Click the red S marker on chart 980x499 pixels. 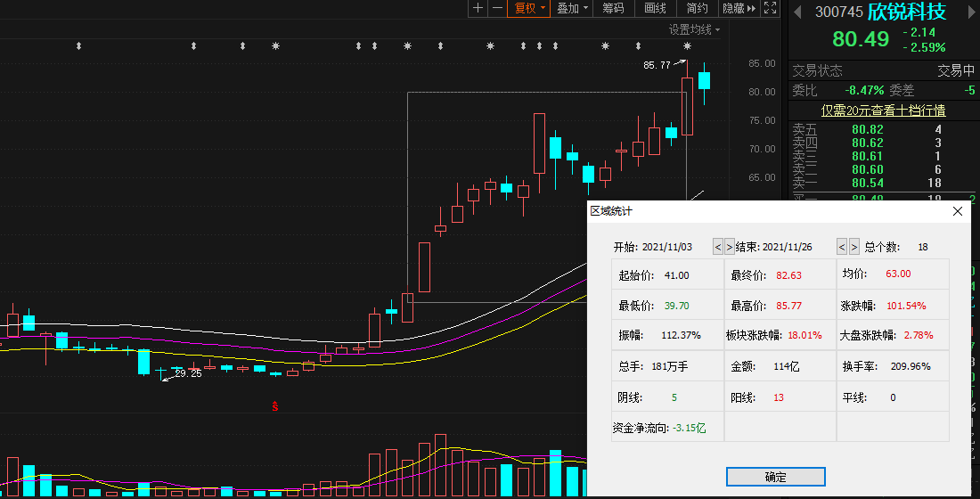pos(275,408)
